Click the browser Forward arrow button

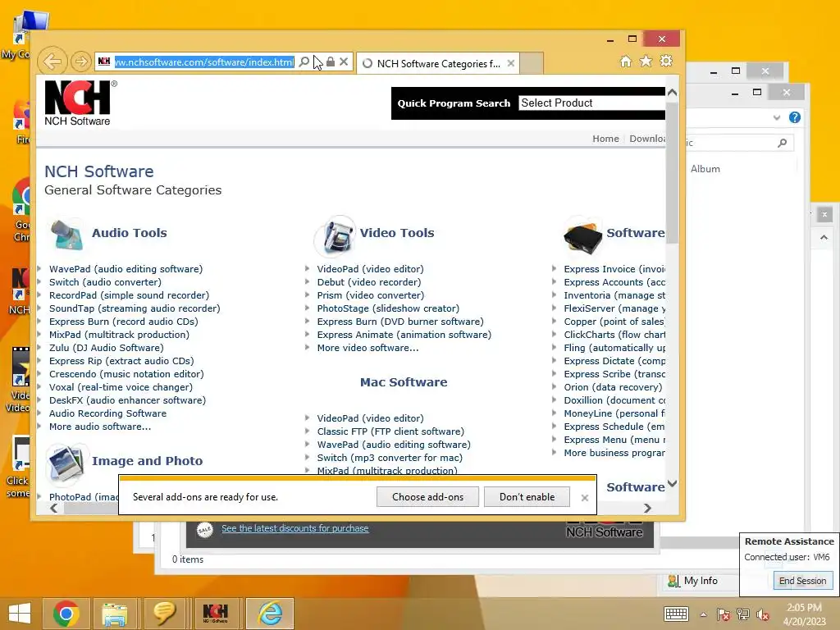81,62
